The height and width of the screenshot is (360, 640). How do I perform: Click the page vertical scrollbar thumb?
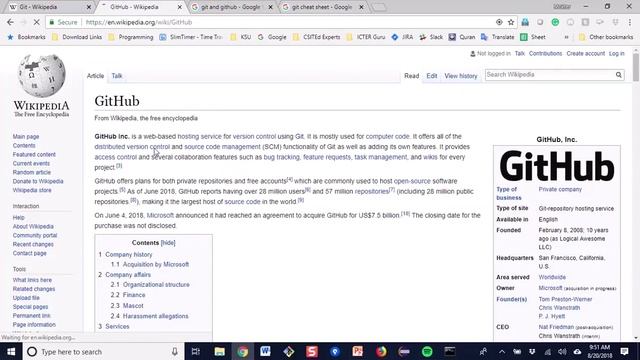pos(636,67)
